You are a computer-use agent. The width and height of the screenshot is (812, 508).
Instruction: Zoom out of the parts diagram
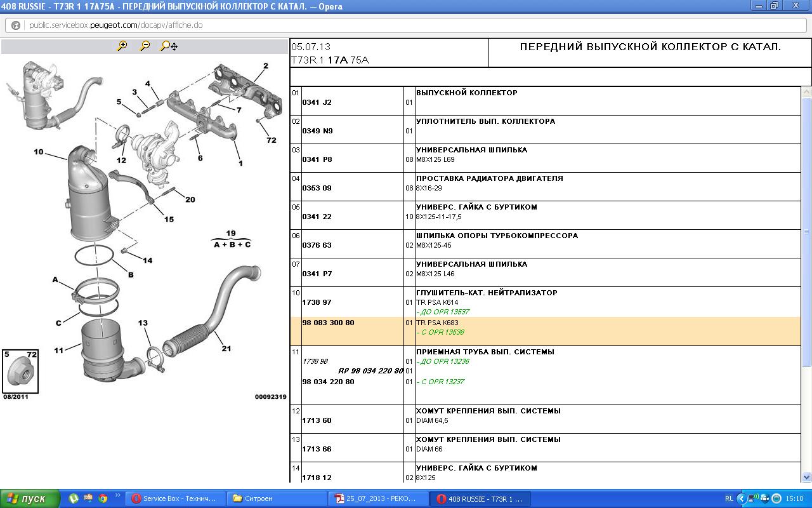(145, 46)
